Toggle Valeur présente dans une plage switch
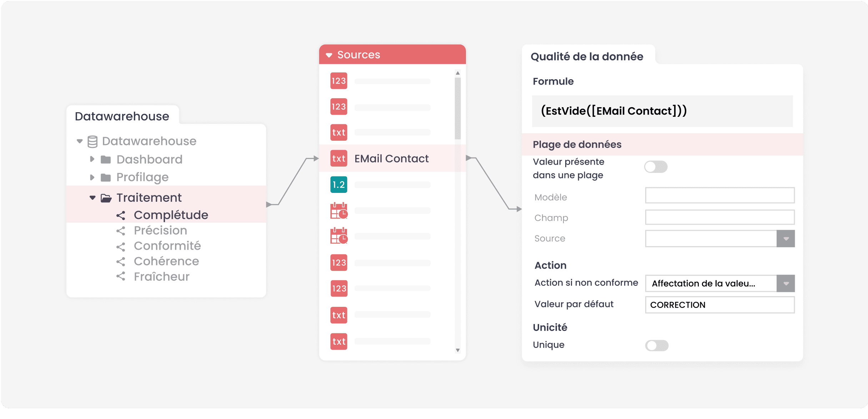868x419 pixels. click(x=656, y=167)
